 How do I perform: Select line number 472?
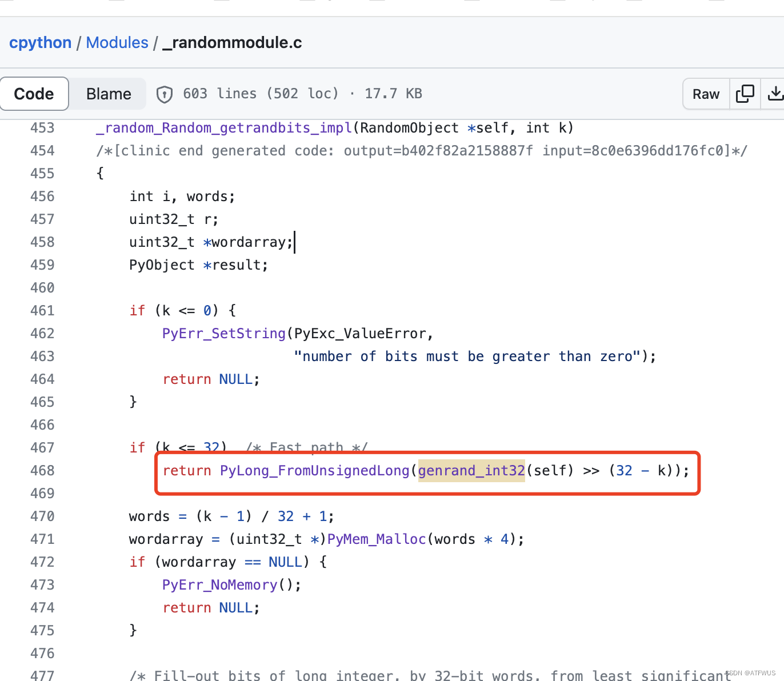click(x=42, y=562)
